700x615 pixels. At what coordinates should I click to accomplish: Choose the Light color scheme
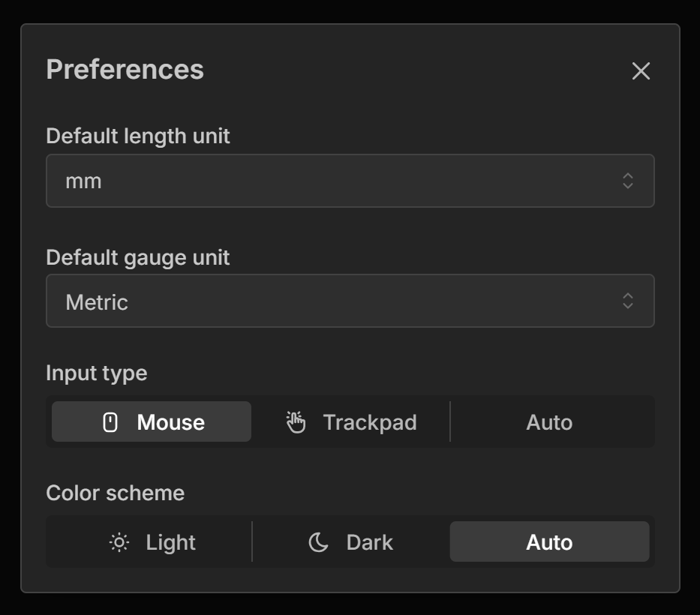click(x=152, y=542)
